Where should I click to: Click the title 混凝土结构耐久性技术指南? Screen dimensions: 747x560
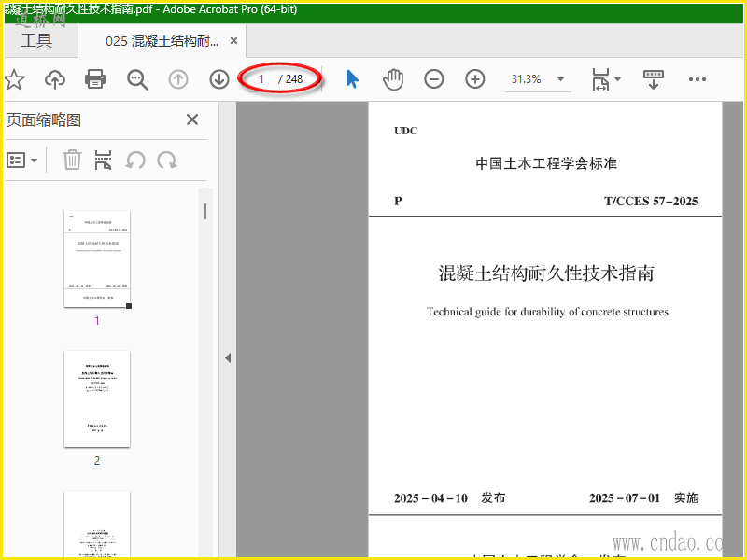tap(546, 273)
